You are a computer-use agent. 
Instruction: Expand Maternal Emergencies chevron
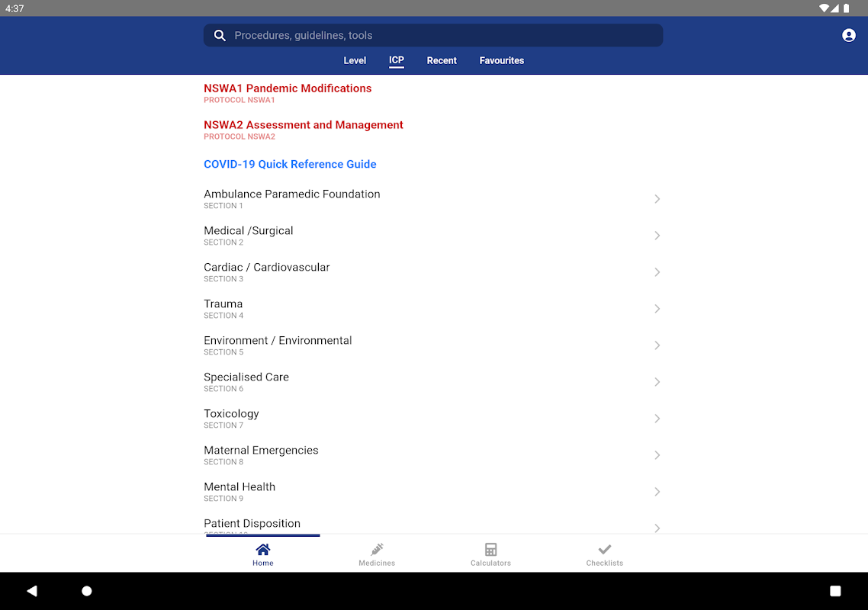coord(657,454)
